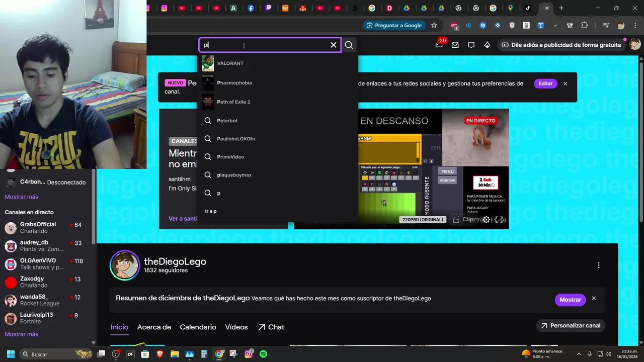Close the Resumen de diciembre banner
This screenshot has width=644, height=362.
pyautogui.click(x=594, y=299)
